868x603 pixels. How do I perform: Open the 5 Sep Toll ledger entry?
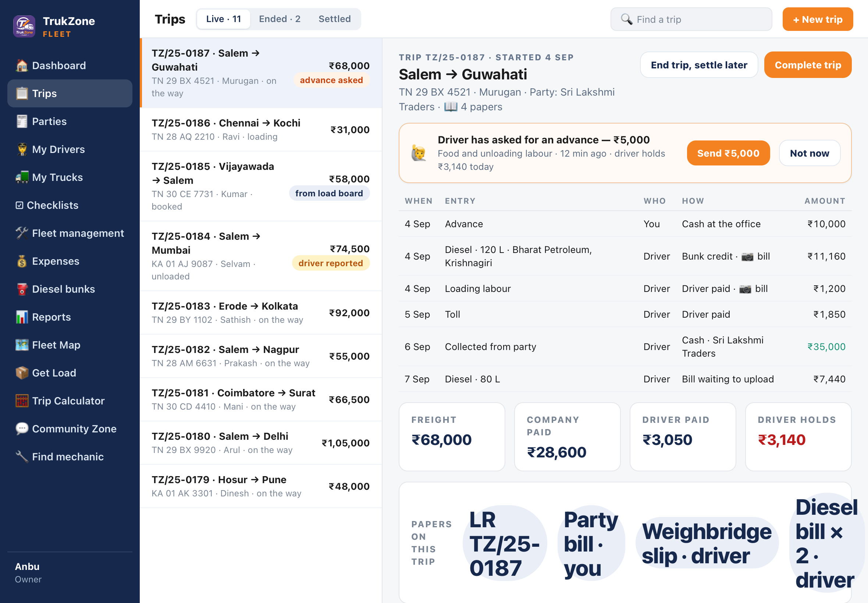(x=625, y=314)
